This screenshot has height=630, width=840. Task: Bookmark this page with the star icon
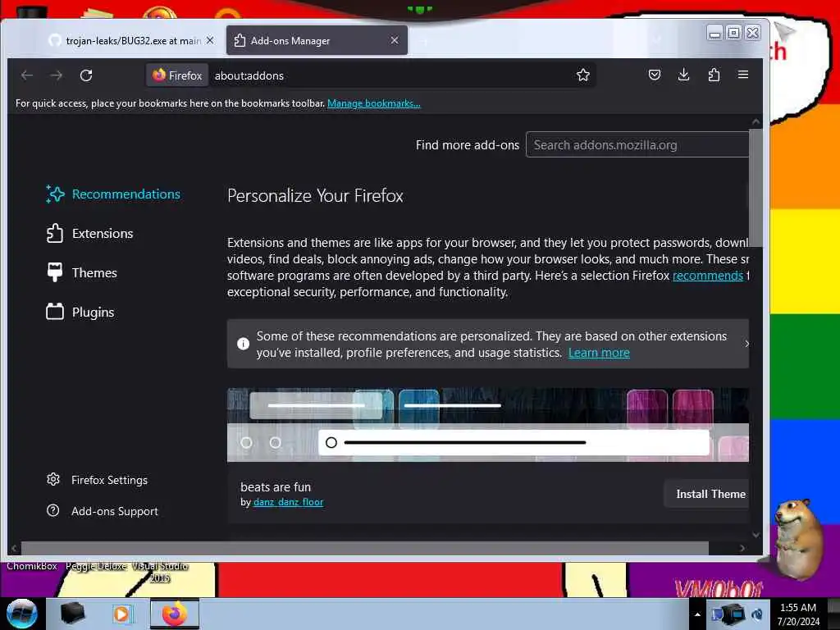pos(583,75)
